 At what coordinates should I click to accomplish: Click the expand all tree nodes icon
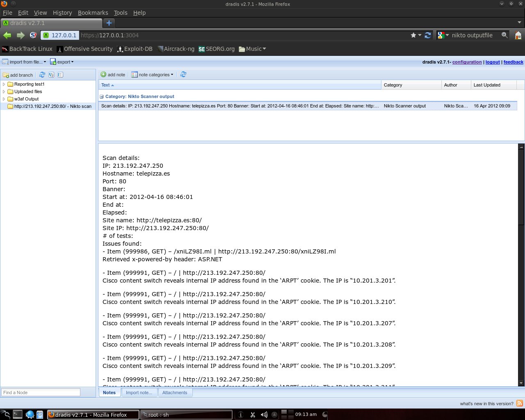pyautogui.click(x=51, y=75)
